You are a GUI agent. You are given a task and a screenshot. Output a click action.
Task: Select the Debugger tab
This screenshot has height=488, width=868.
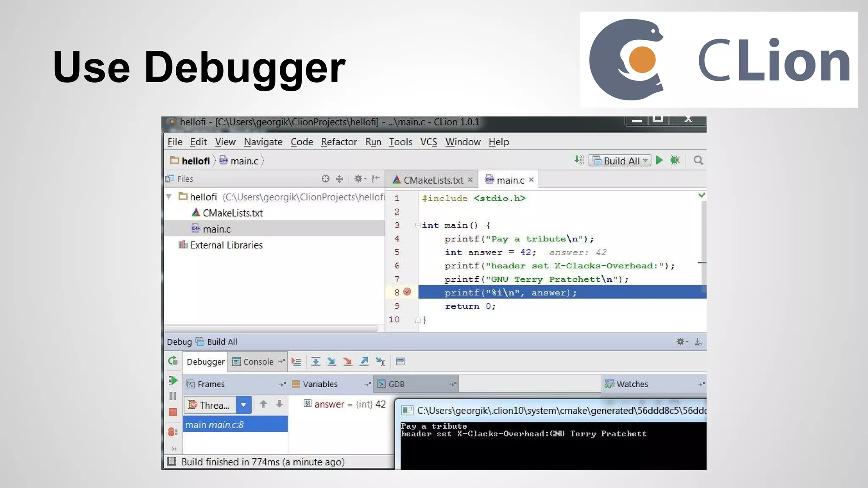point(206,362)
